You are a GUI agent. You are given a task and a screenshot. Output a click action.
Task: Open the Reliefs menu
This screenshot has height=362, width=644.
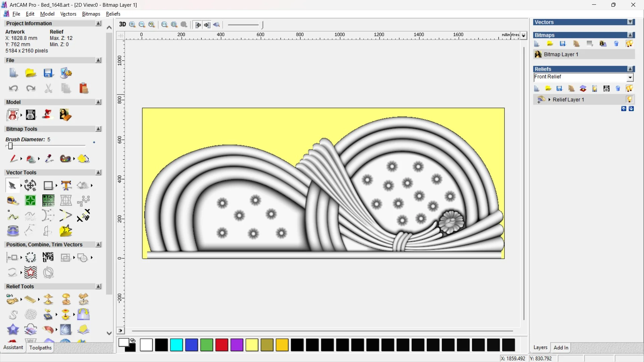click(113, 14)
